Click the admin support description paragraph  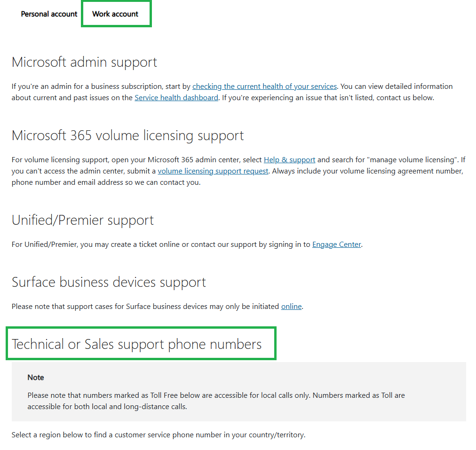(232, 92)
